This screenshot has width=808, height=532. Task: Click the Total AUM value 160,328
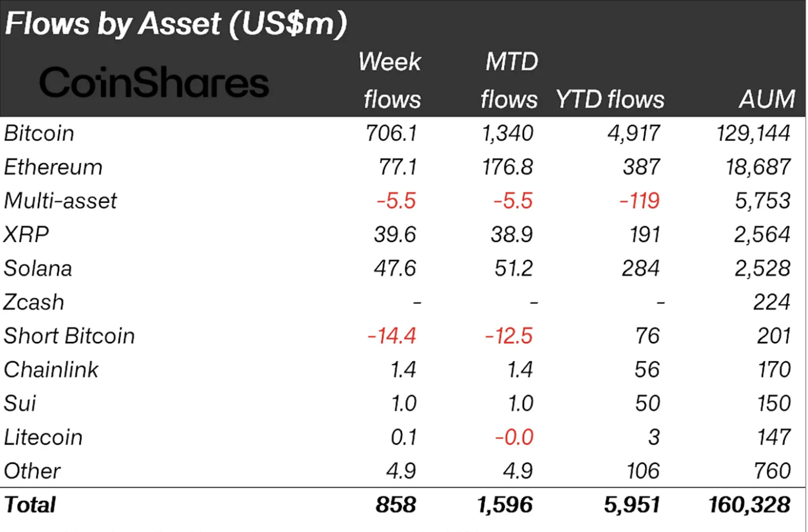click(749, 505)
